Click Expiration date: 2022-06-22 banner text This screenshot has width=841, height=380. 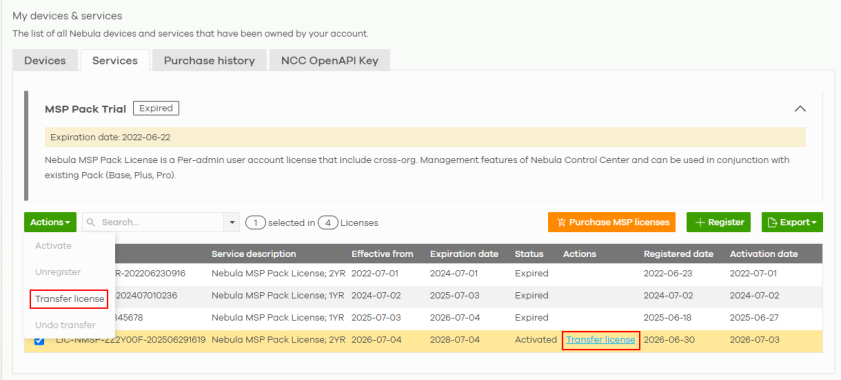tap(110, 137)
